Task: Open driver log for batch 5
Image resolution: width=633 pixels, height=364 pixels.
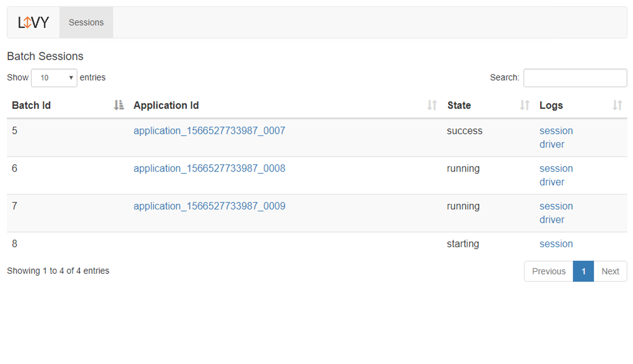Action: [552, 145]
